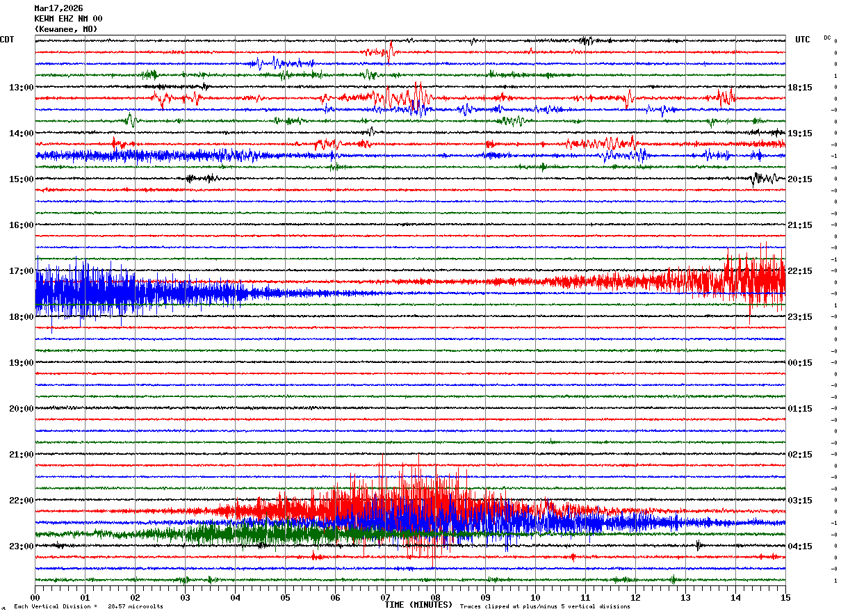Click the Traces clipped footnote text

[545, 606]
